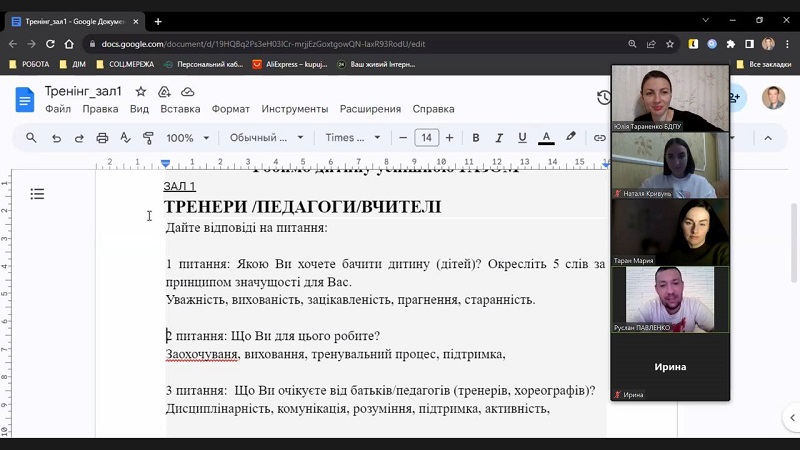Screen dimensions: 800x450
Task: Open the Ваш живий Інтерн... bookmark
Action: coord(376,64)
